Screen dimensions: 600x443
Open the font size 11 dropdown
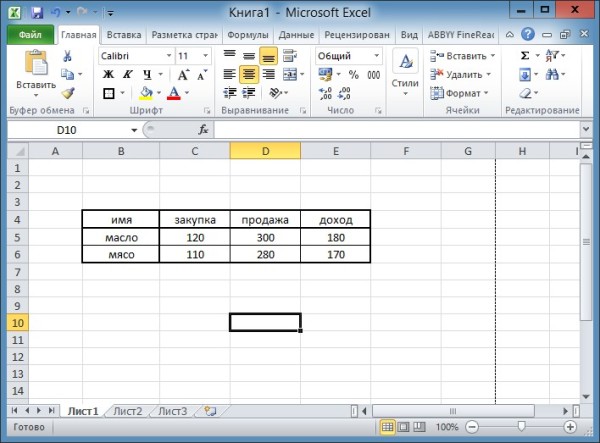click(205, 56)
